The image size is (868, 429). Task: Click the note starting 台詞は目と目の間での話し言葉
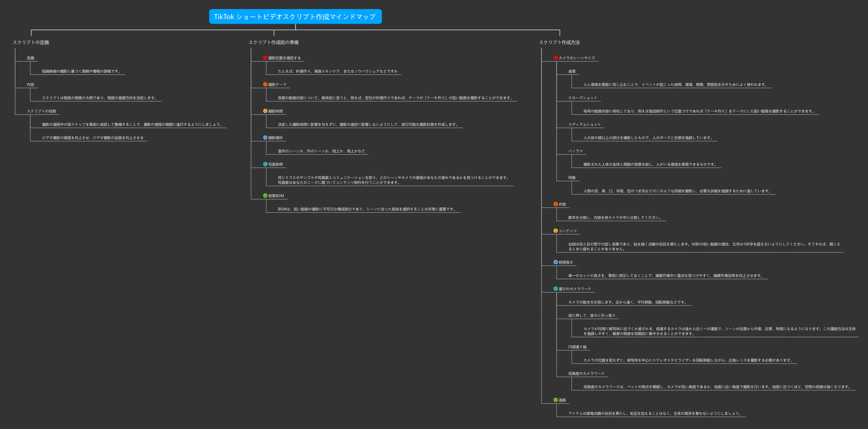[x=704, y=247]
